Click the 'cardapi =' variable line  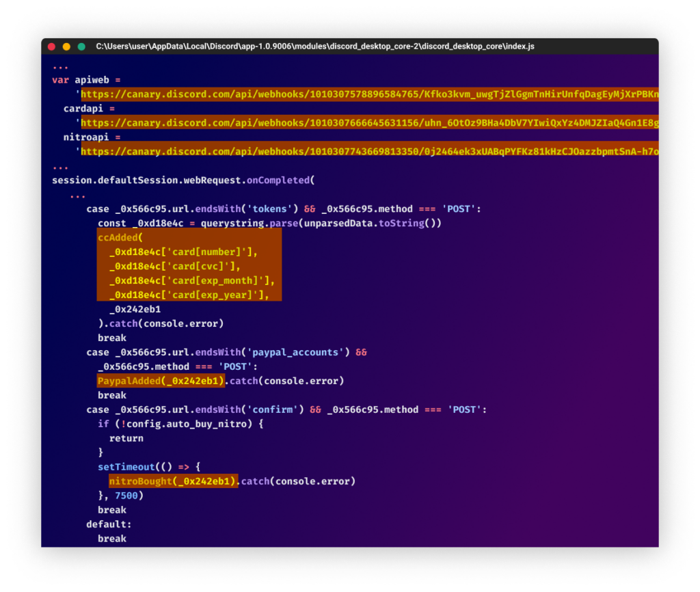(90, 109)
